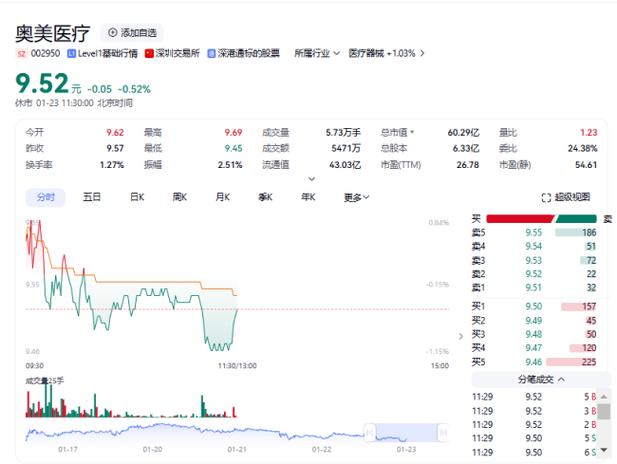Switch to the 月K chart tab
617x464 pixels.
[x=222, y=197]
